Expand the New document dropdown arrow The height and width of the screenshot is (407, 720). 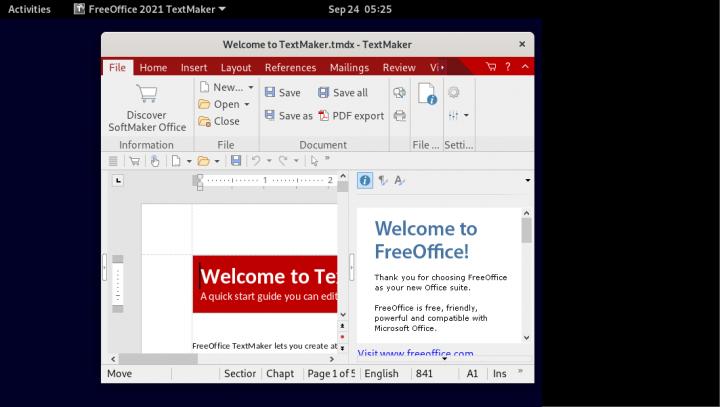(x=250, y=88)
